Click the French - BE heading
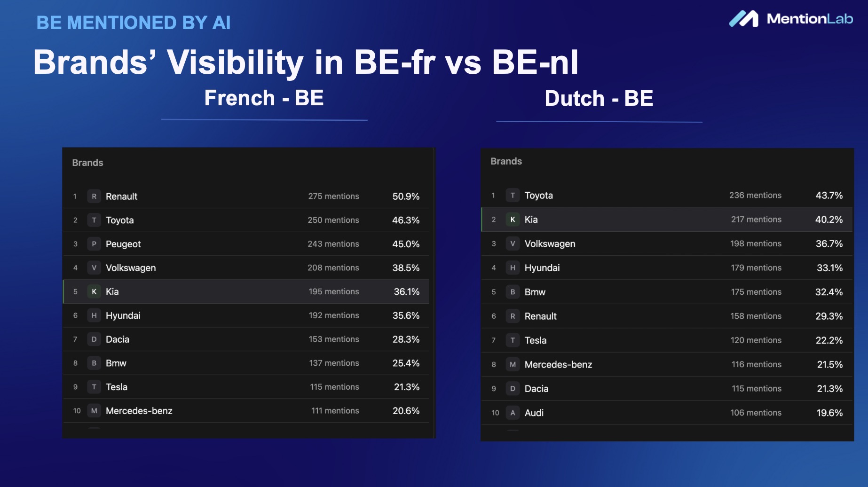The height and width of the screenshot is (487, 868). coord(264,98)
